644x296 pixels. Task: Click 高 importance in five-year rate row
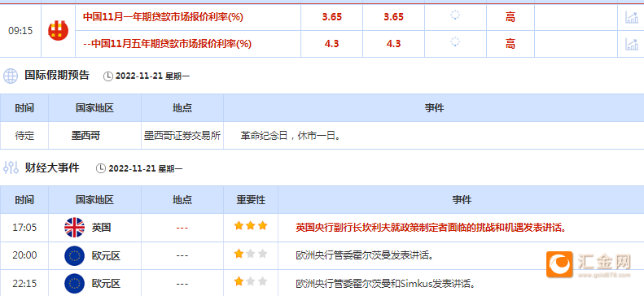510,43
